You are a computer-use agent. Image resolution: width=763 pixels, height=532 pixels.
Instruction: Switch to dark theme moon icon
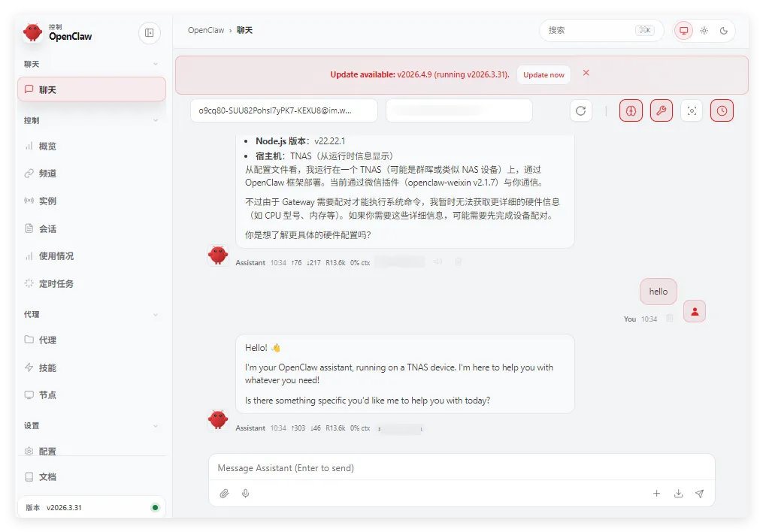724,31
